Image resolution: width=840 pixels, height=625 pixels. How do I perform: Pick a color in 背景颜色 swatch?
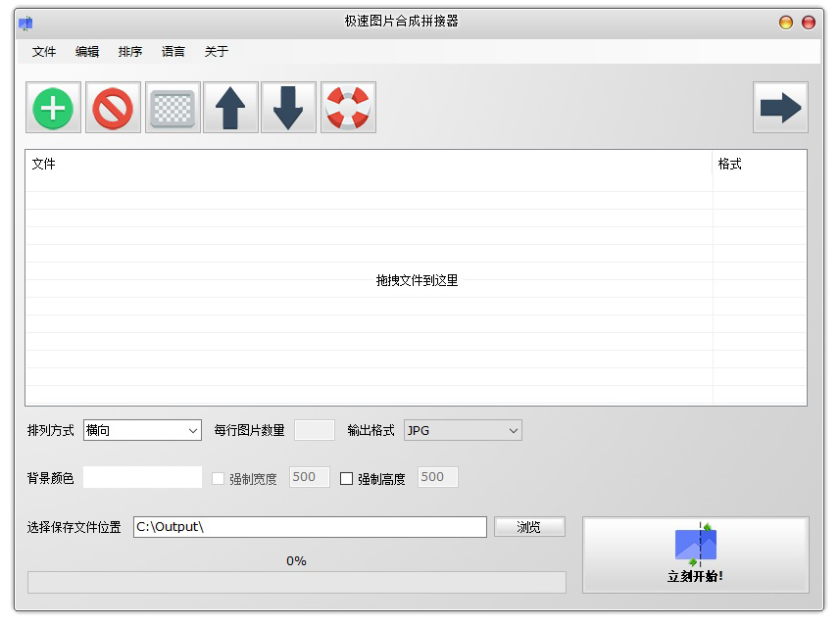[x=142, y=478]
